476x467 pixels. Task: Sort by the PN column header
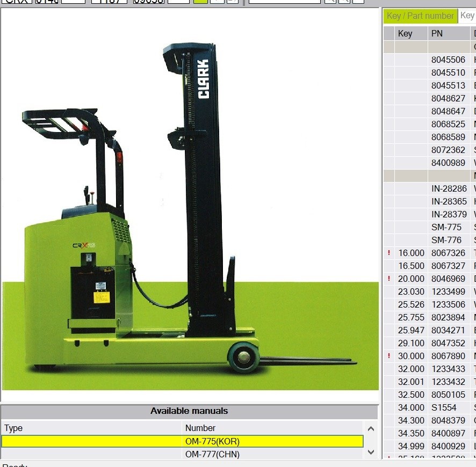coord(449,33)
